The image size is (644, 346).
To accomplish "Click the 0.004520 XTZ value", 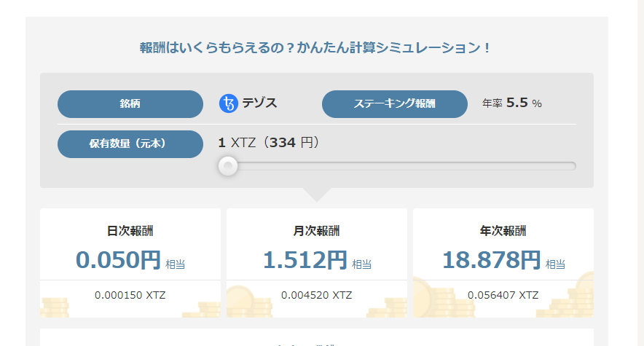I will (x=317, y=295).
